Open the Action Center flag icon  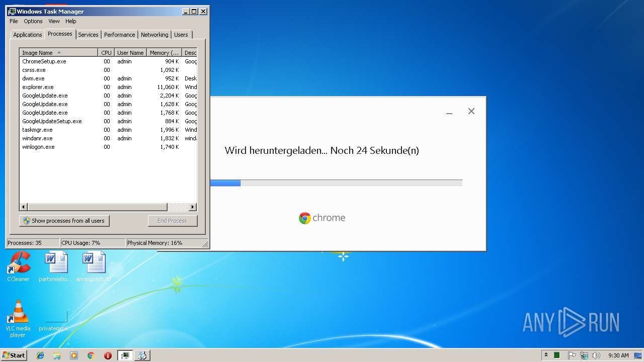click(x=572, y=355)
